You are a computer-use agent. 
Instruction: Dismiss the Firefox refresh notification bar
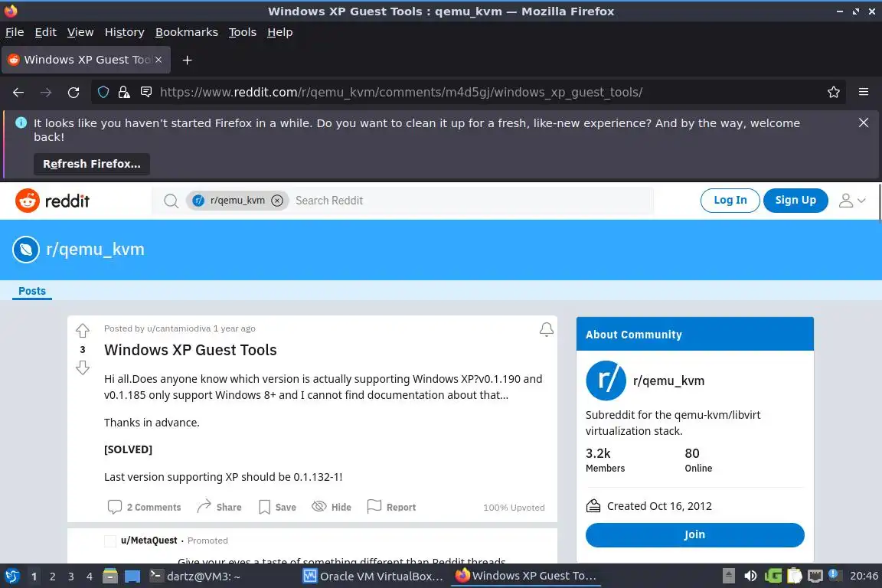864,122
